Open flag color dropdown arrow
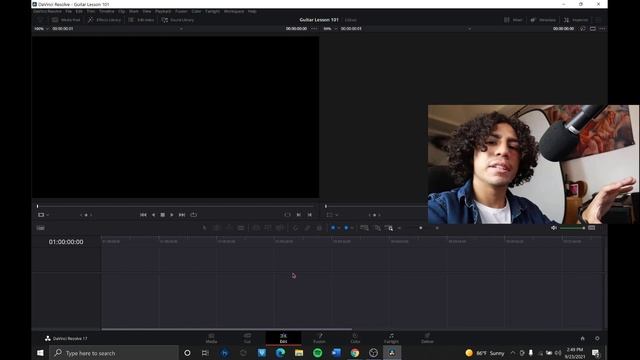The height and width of the screenshot is (360, 640). (x=339, y=228)
